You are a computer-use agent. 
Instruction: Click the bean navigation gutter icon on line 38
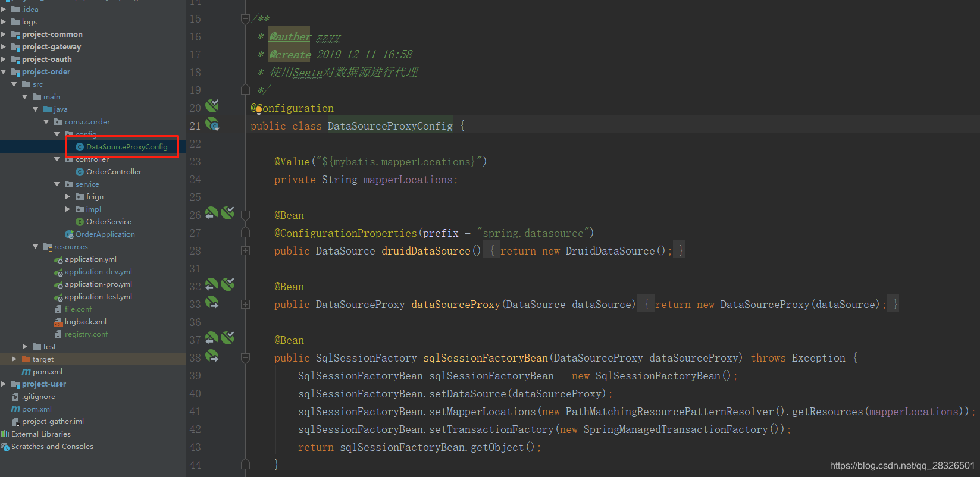pyautogui.click(x=212, y=357)
